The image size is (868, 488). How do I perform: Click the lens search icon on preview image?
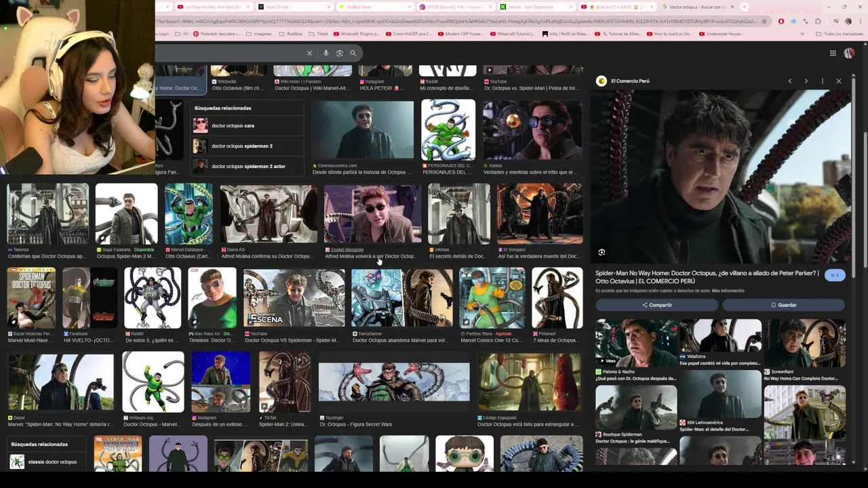(x=601, y=252)
